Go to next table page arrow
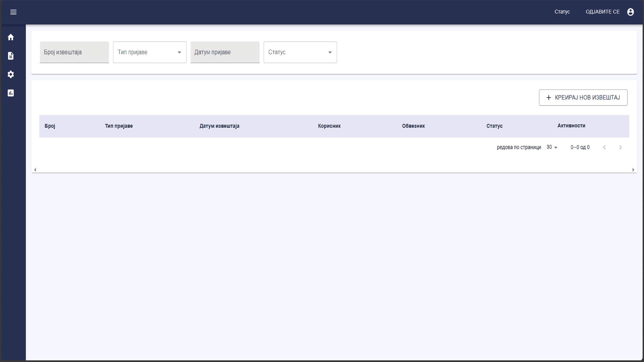The width and height of the screenshot is (644, 362). coord(621,147)
